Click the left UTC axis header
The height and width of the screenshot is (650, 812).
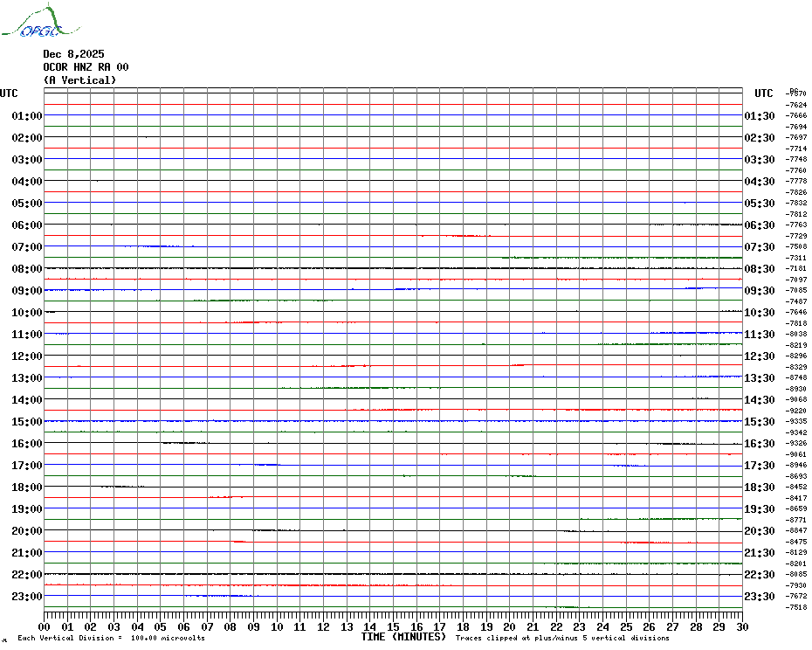coord(9,93)
